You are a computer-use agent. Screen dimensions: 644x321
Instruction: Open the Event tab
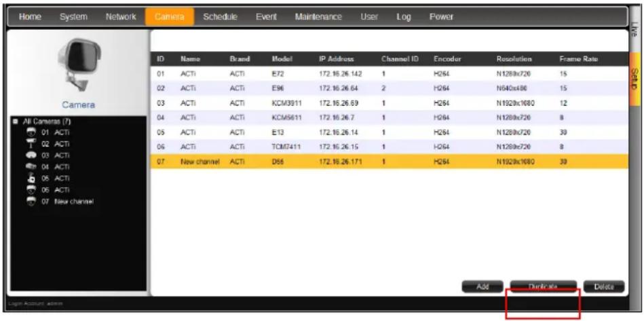[266, 17]
